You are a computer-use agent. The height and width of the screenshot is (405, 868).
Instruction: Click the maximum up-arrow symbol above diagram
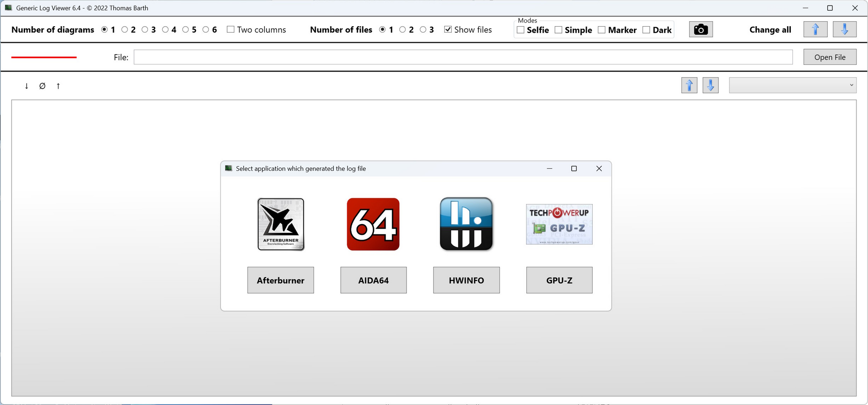[58, 86]
